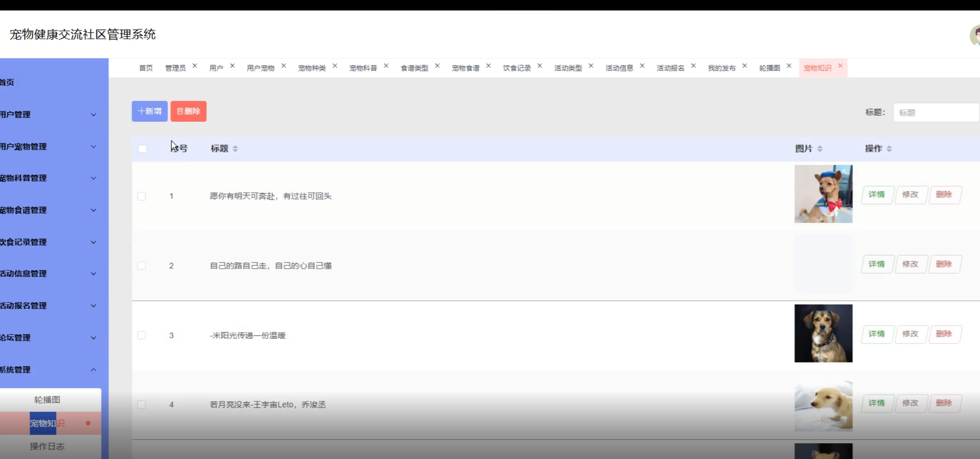Close the 用户宠物 tab via X icon
Screen dimensions: 980x459
(284, 66)
